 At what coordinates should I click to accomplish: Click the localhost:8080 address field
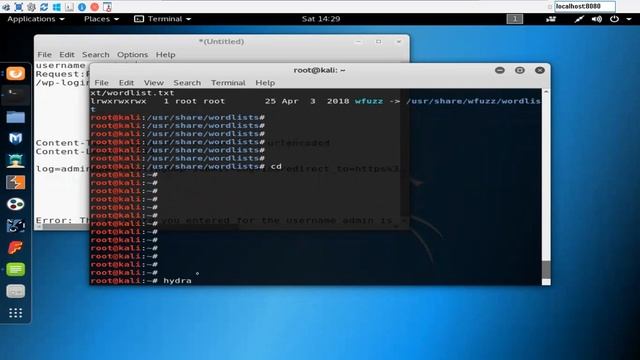[584, 7]
